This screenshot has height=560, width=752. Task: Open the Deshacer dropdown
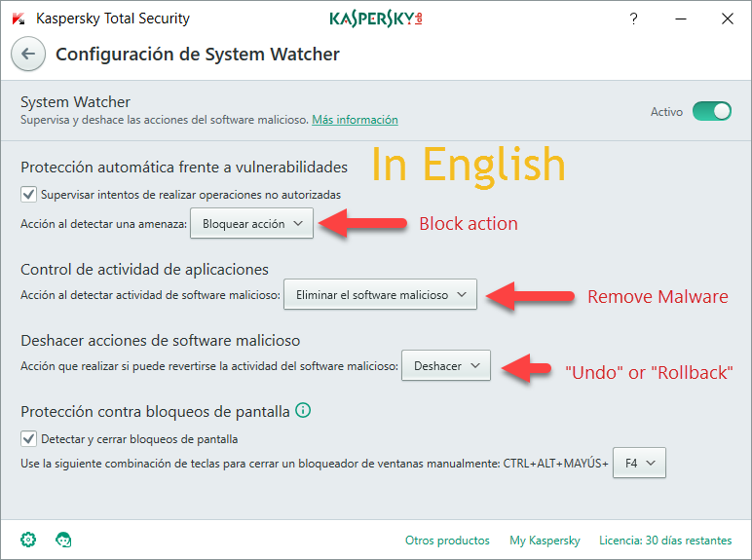[x=446, y=365]
